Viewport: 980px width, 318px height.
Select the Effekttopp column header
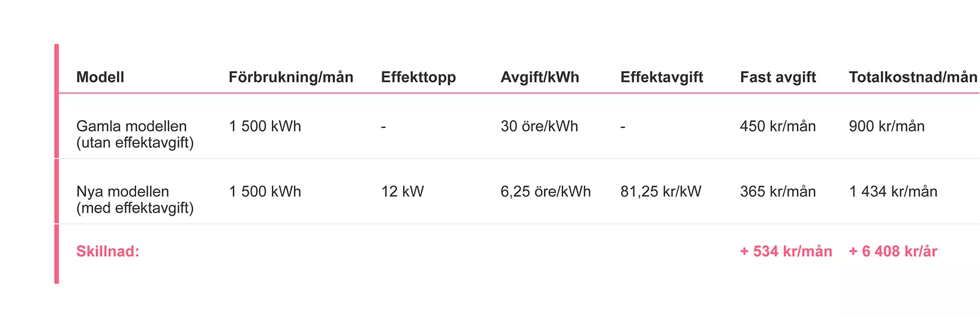click(x=418, y=77)
